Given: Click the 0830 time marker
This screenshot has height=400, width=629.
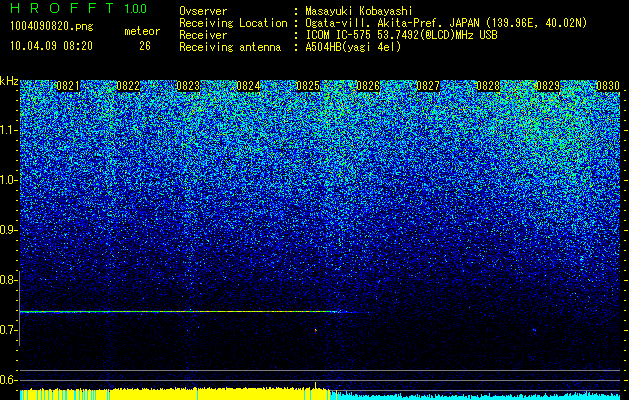Looking at the screenshot, I should (608, 86).
